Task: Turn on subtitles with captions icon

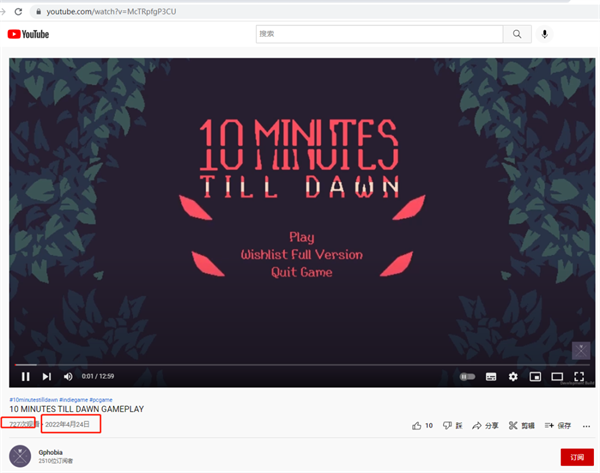Action: [x=491, y=377]
